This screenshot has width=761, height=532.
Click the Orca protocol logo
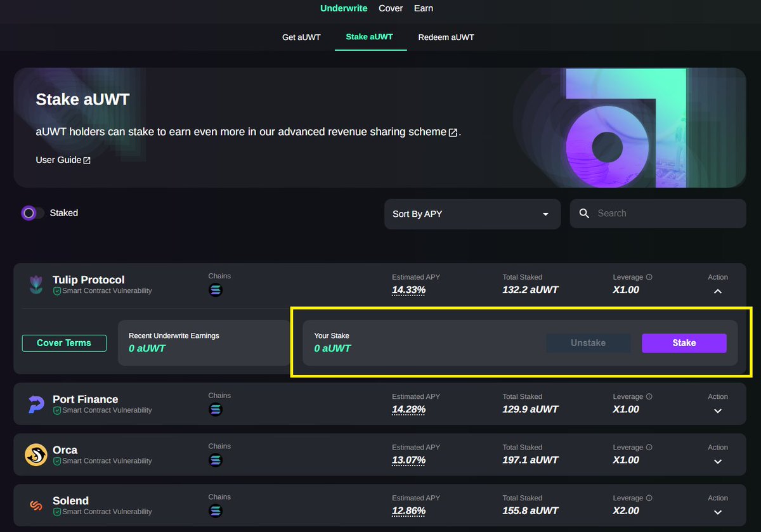(x=36, y=455)
